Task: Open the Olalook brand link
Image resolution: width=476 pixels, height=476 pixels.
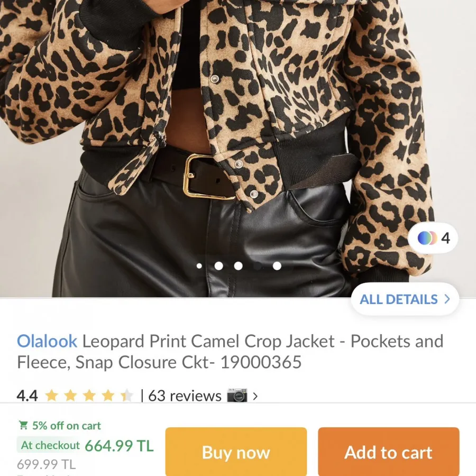Action: 47,341
